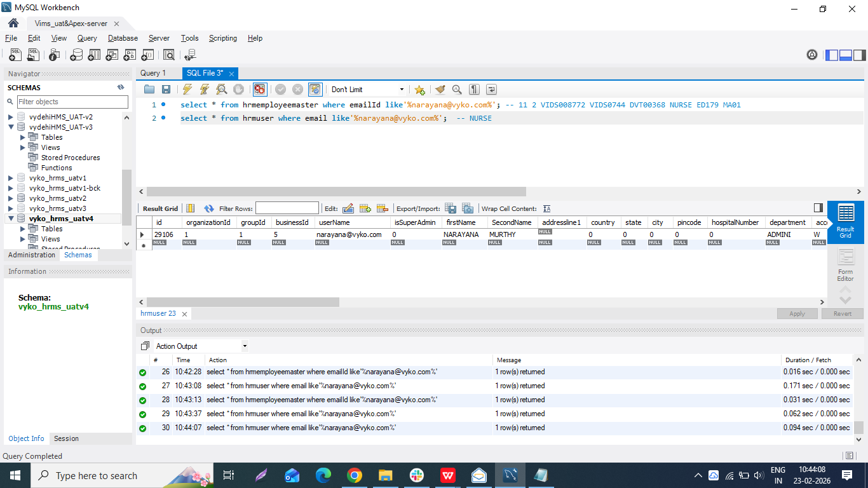Image resolution: width=868 pixels, height=488 pixels.
Task: Open the Scripting menu
Action: pos(222,38)
